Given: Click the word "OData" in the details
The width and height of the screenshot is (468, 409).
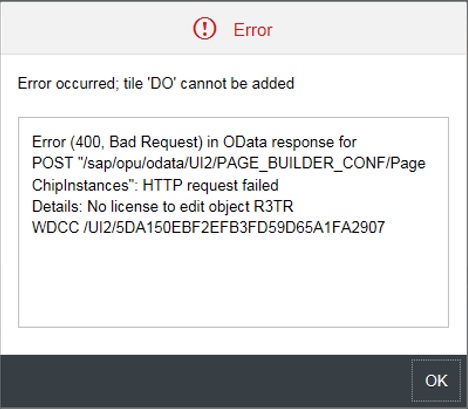Looking at the screenshot, I should [x=245, y=142].
